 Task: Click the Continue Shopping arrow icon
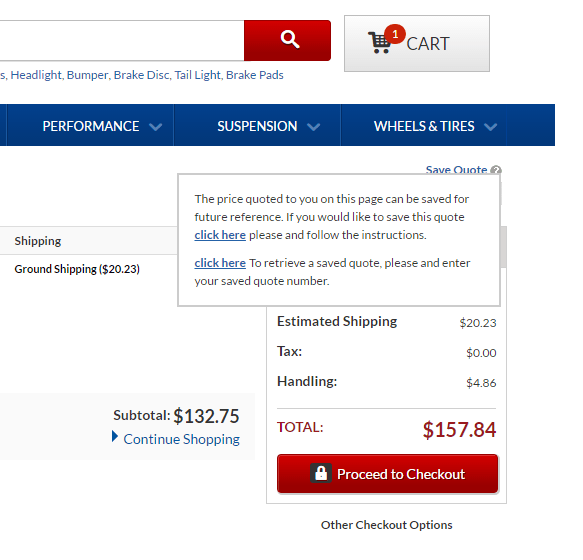[115, 437]
